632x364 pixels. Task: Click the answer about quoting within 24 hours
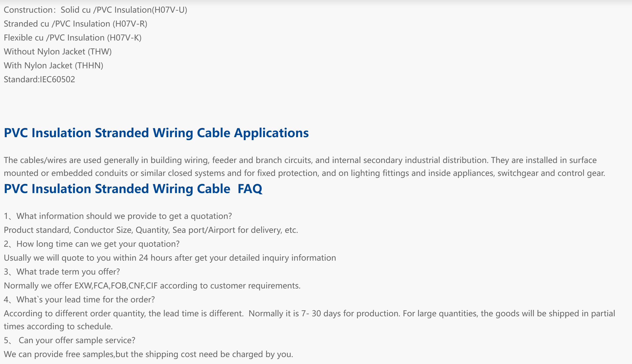tap(170, 258)
